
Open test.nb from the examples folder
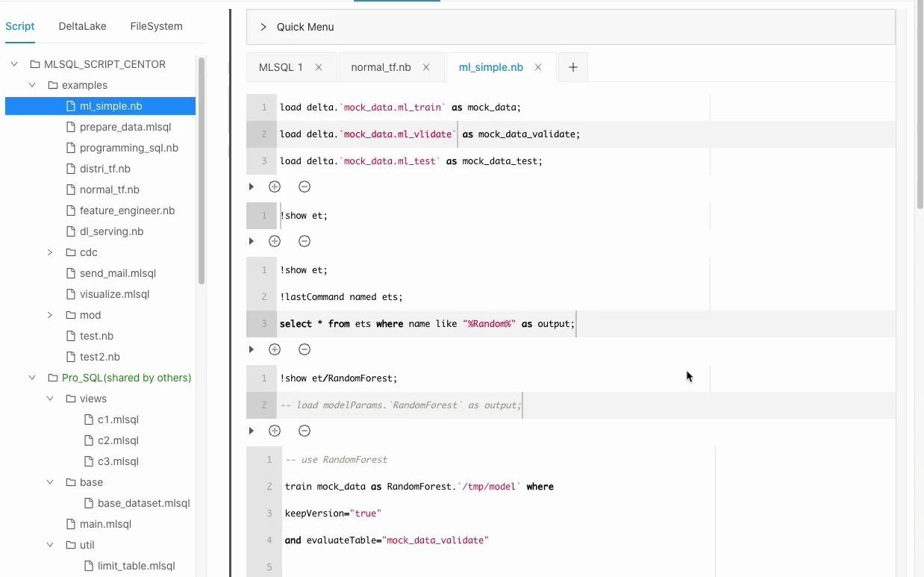(x=99, y=335)
